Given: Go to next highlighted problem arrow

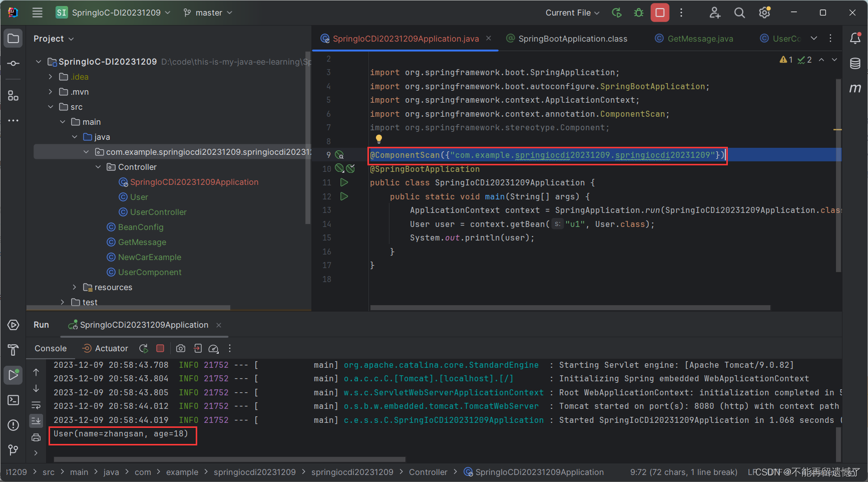Looking at the screenshot, I should [x=834, y=60].
